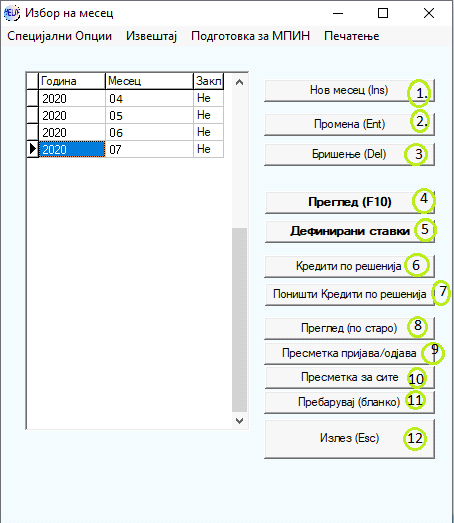Click Кредити по решенија button
Screen dimensions: 454x523
click(349, 266)
